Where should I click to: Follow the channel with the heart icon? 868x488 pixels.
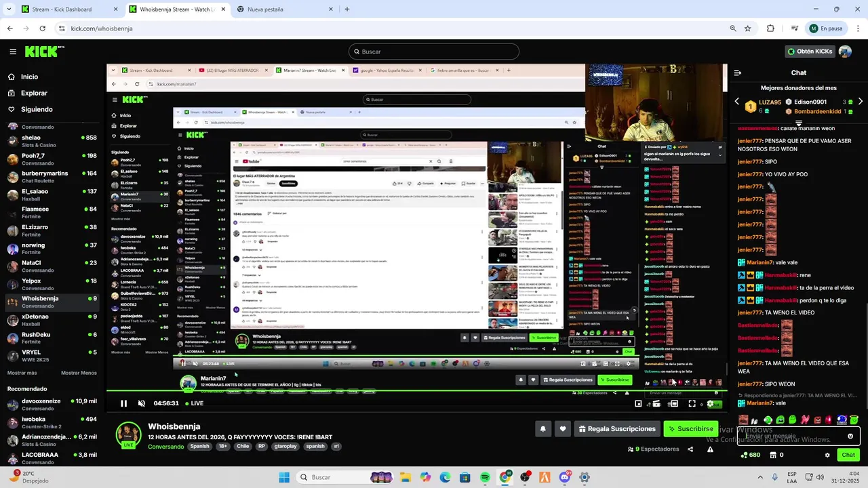click(563, 428)
